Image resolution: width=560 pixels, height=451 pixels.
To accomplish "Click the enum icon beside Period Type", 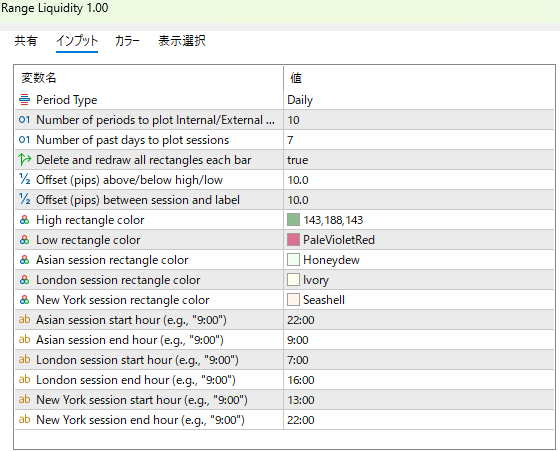I will [24, 100].
